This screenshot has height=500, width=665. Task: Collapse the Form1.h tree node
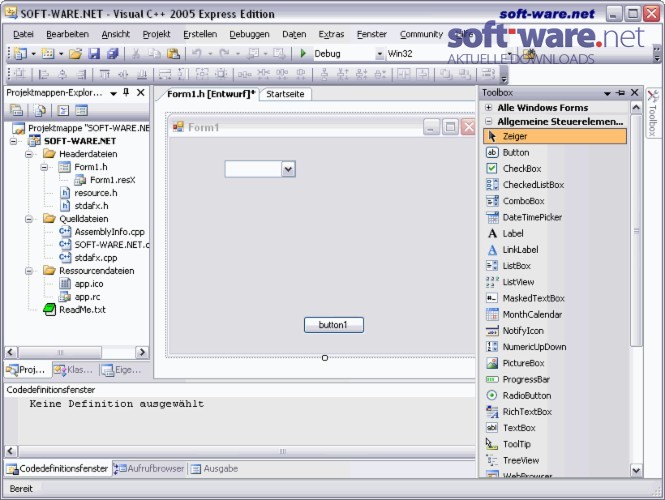[x=44, y=167]
